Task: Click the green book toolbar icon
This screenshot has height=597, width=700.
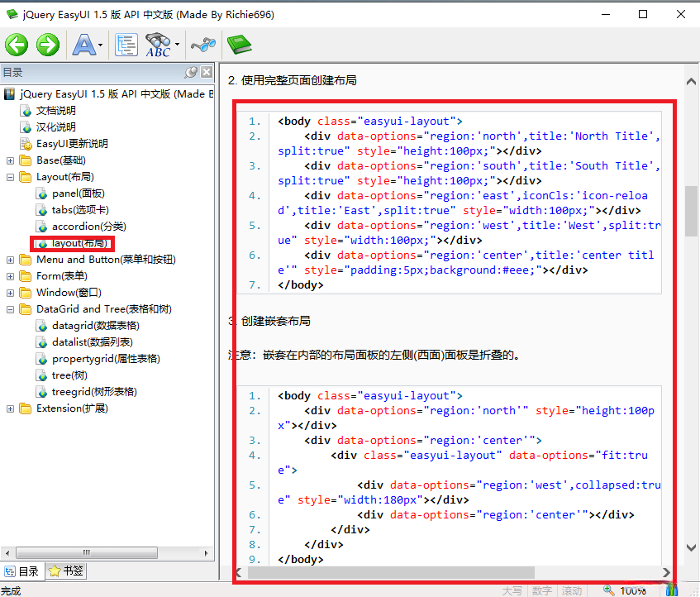Action: pyautogui.click(x=239, y=45)
